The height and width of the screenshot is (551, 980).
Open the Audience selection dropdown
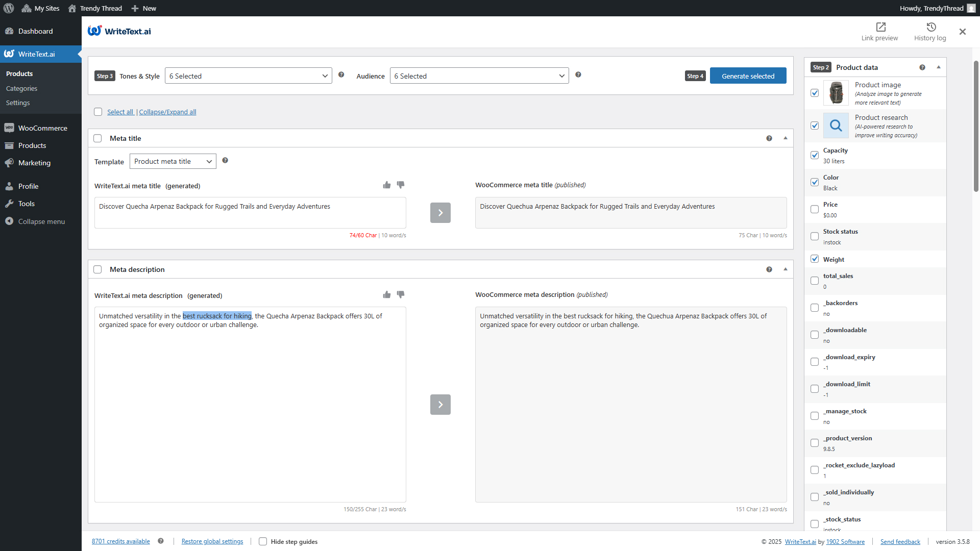(479, 76)
